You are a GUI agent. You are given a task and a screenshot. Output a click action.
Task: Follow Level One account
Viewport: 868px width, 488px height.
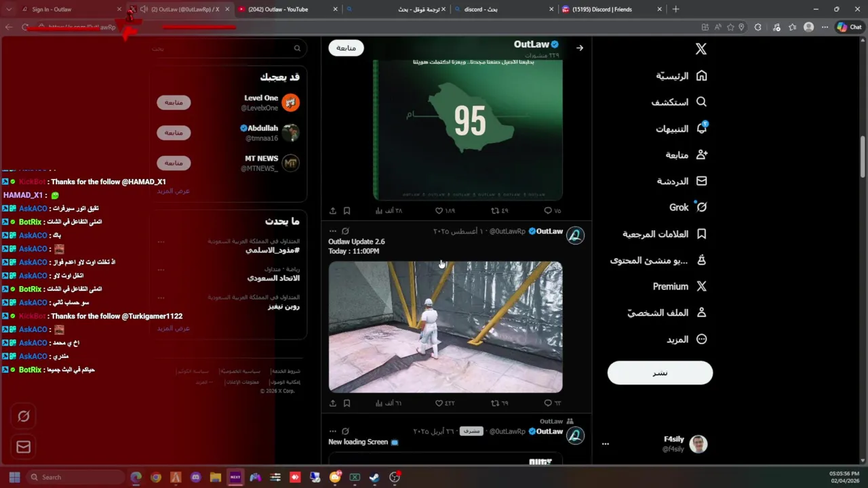[174, 102]
